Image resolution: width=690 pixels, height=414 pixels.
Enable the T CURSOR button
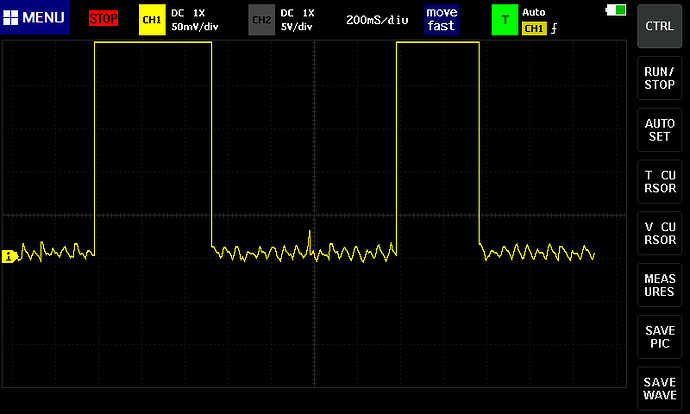click(659, 181)
